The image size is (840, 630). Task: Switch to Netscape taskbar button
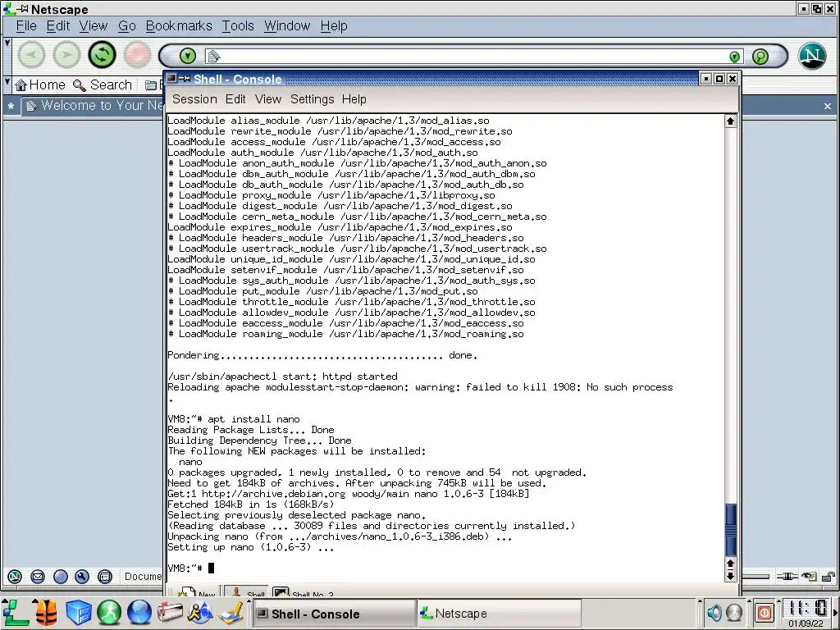click(x=498, y=614)
